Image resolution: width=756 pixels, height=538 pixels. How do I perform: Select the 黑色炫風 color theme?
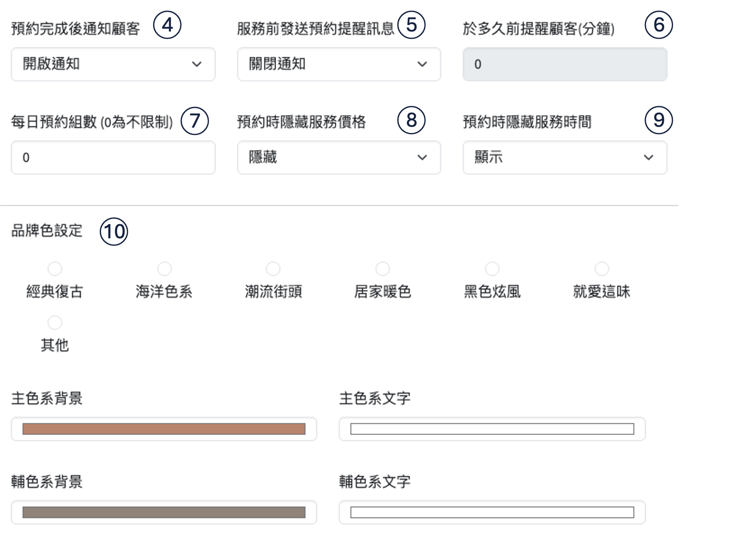click(x=492, y=269)
